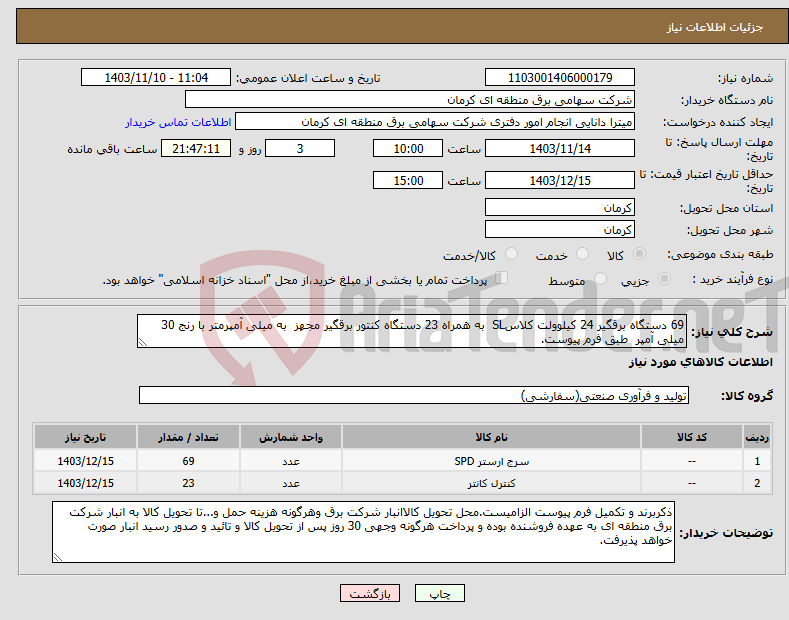The image size is (789, 620).
Task: Toggle the اسناد خزانه اسلامی payment checkbox
Action: [x=501, y=278]
